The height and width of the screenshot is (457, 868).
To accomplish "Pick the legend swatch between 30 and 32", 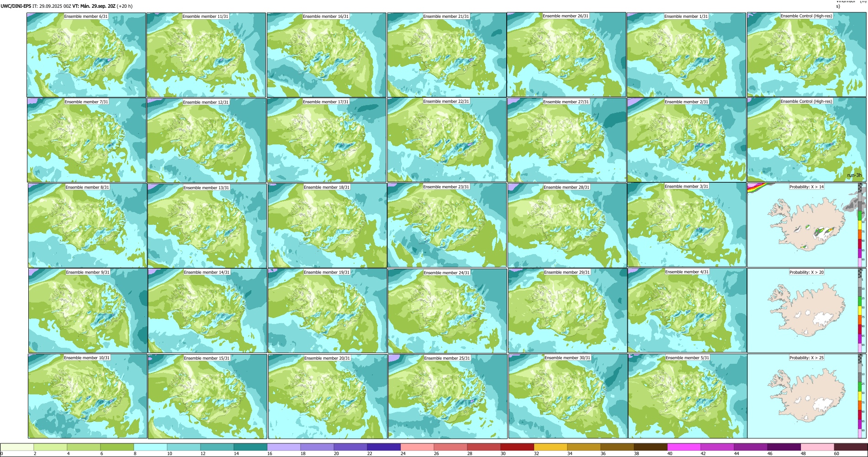I will tap(517, 447).
